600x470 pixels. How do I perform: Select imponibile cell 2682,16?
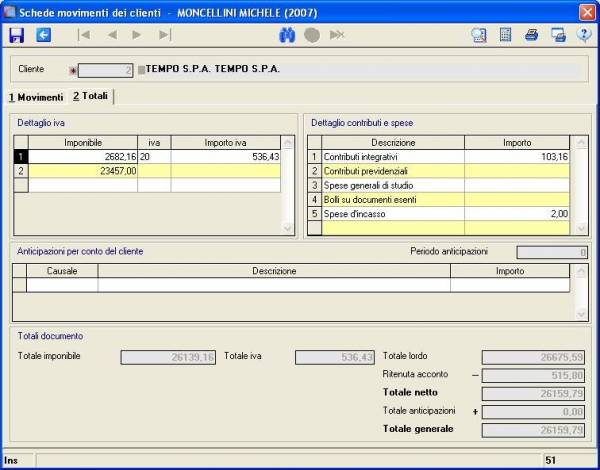pyautogui.click(x=83, y=157)
